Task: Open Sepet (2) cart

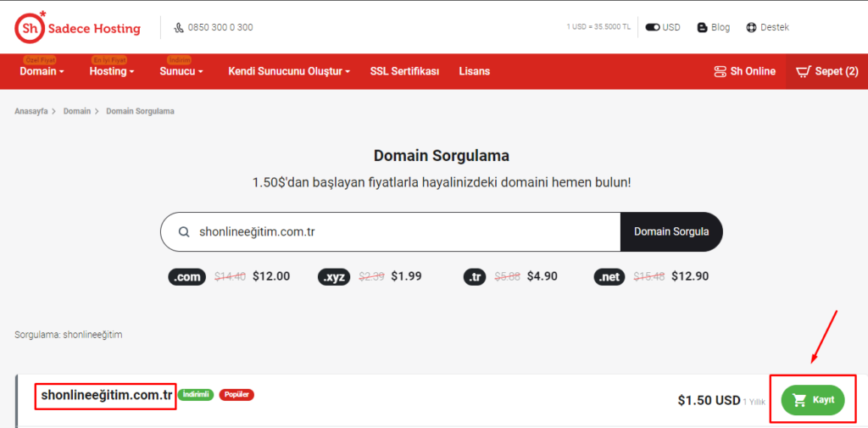Action: click(x=827, y=71)
